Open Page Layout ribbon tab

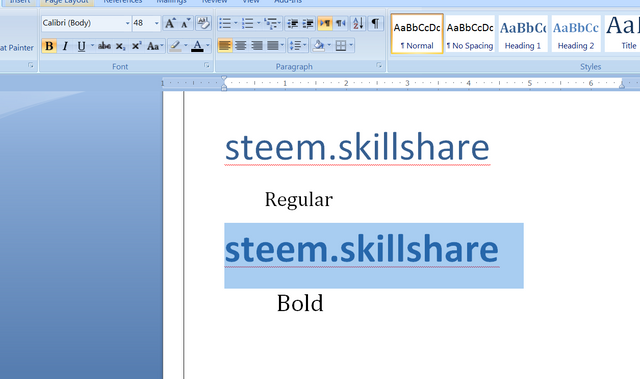point(67,2)
